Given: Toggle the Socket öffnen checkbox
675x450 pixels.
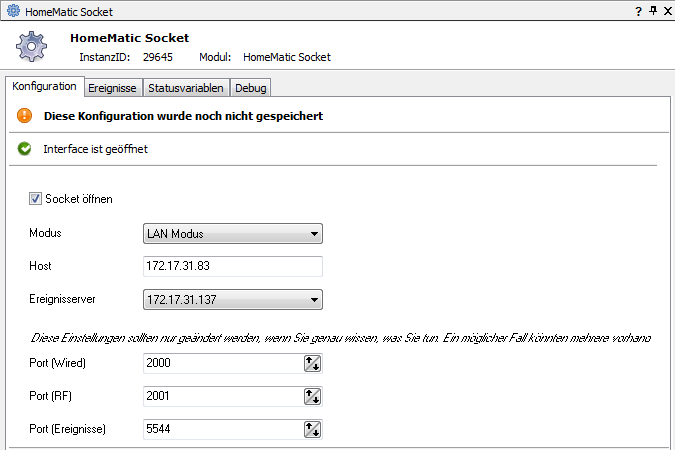Looking at the screenshot, I should point(36,199).
